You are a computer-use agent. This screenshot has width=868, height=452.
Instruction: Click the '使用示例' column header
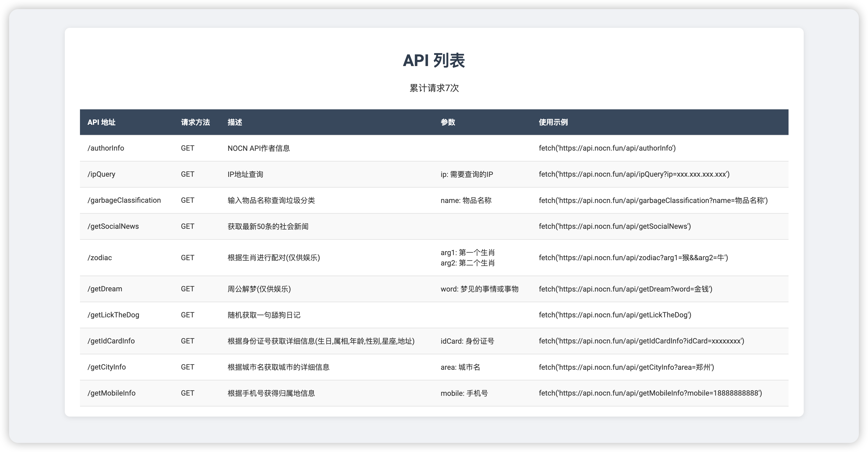pos(553,122)
